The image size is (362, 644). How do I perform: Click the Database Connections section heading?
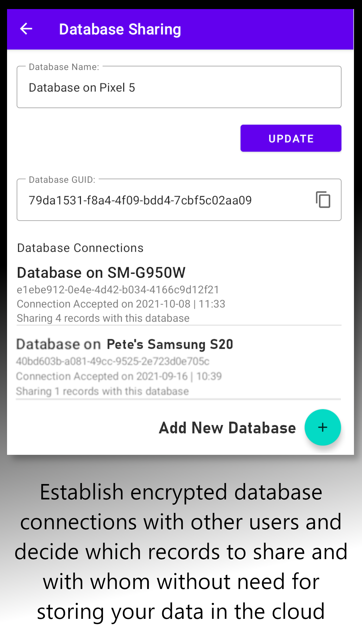(x=80, y=248)
